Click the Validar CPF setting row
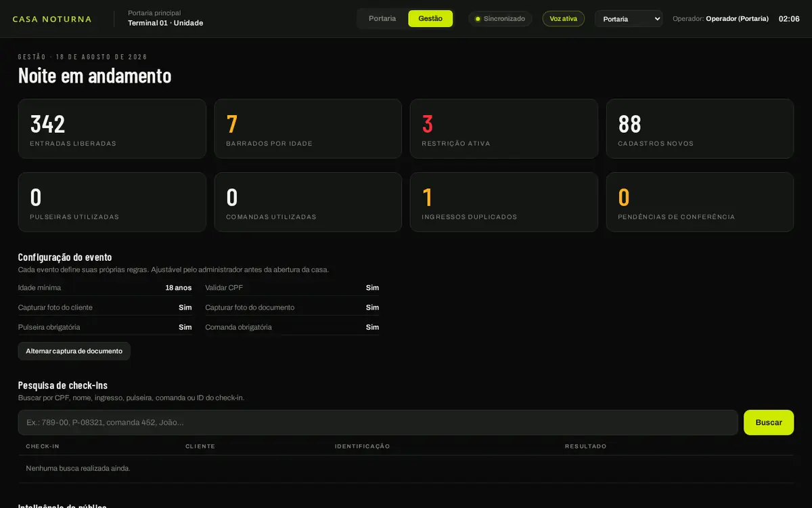This screenshot has width=812, height=508. tap(292, 288)
